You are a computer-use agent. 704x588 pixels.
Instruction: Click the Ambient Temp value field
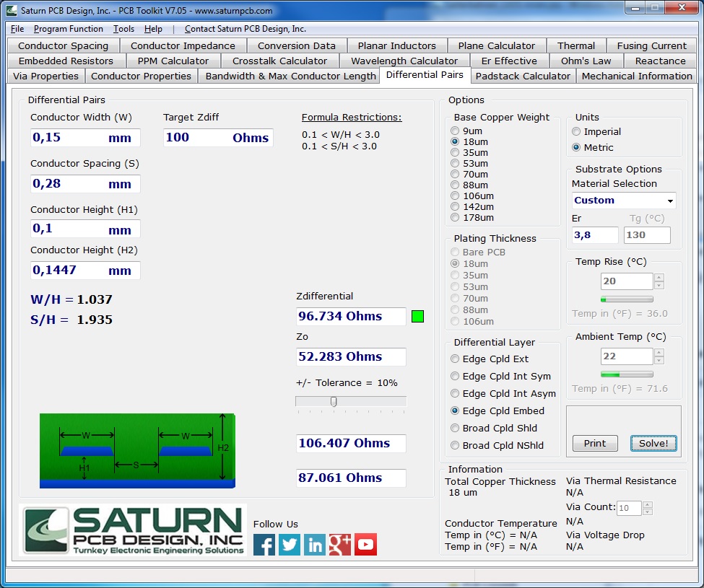click(627, 356)
